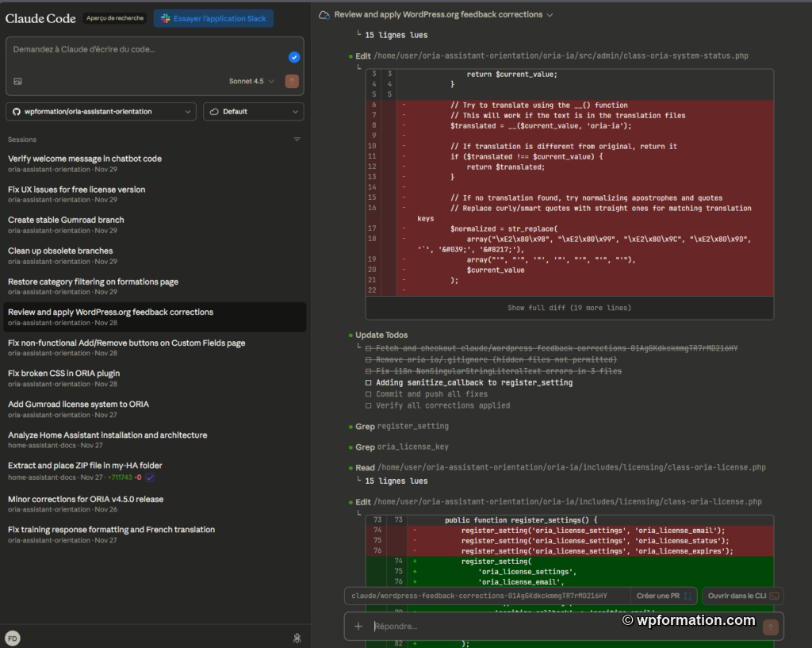Click the bug icon at sidebar bottom

pyautogui.click(x=297, y=638)
